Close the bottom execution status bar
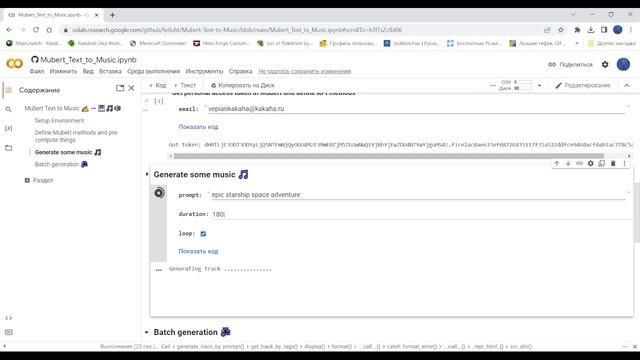 point(635,347)
